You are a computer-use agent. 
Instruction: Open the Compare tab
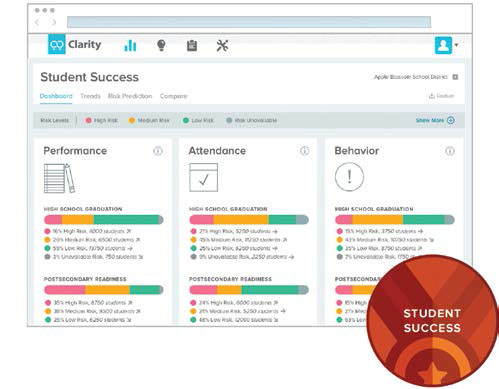(x=173, y=96)
